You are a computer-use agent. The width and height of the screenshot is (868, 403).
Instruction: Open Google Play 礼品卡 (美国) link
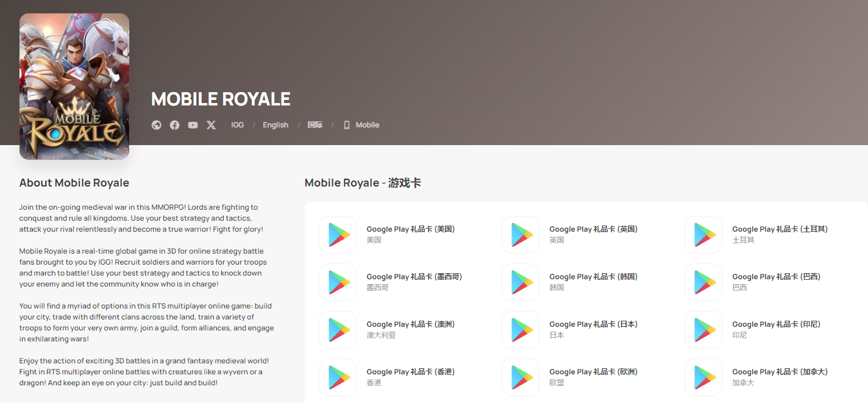pos(411,229)
